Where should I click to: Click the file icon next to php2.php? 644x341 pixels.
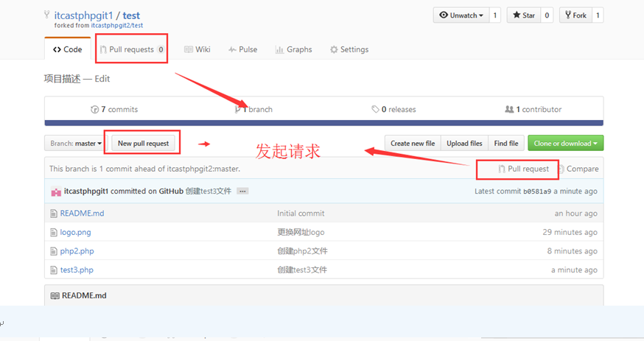(x=53, y=251)
